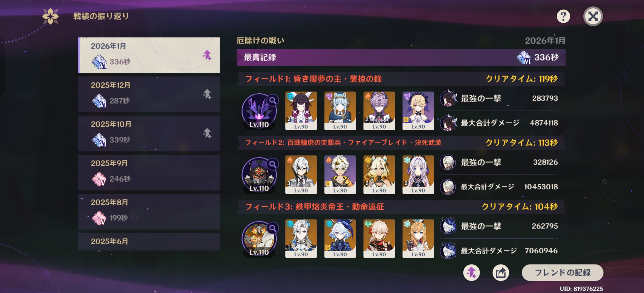Select the 2025年10月 record with 339秒

(x=149, y=133)
